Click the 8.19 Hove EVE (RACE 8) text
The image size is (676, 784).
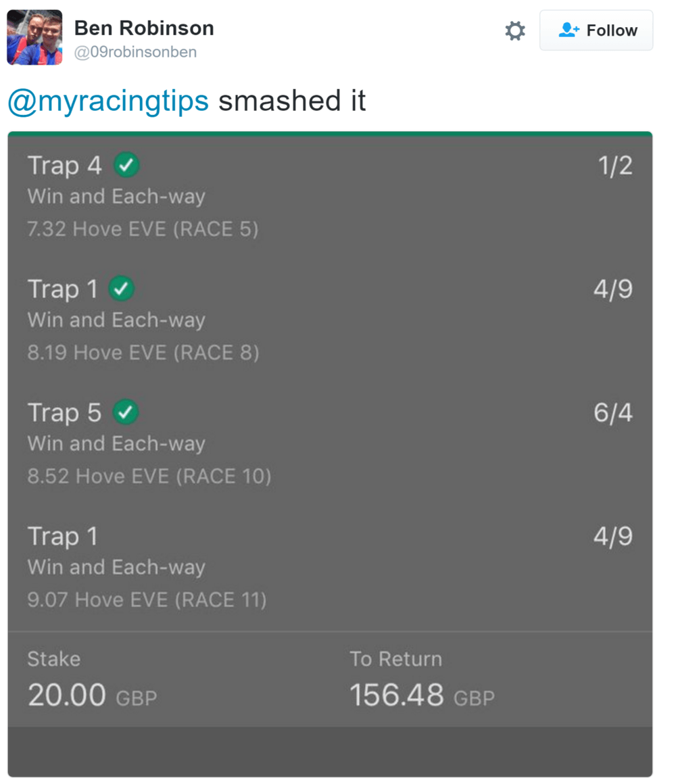pos(143,353)
